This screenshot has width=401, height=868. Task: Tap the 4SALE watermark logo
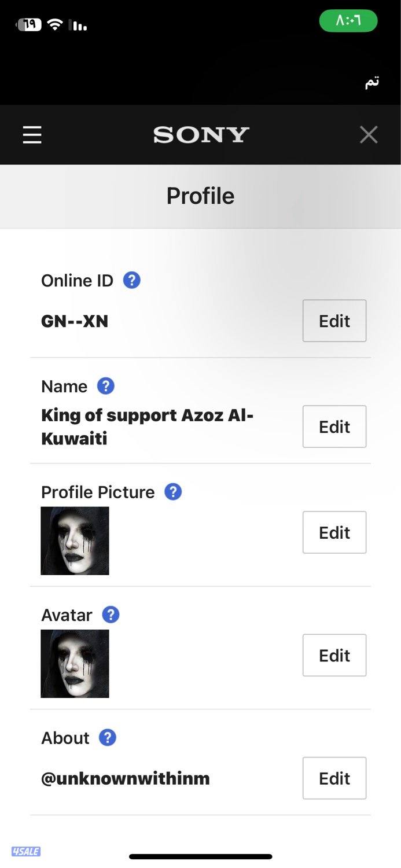click(x=26, y=851)
